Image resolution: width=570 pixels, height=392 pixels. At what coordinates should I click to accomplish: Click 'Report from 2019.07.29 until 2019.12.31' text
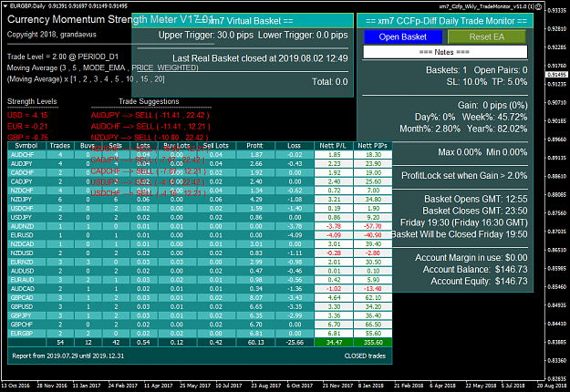coord(68,356)
